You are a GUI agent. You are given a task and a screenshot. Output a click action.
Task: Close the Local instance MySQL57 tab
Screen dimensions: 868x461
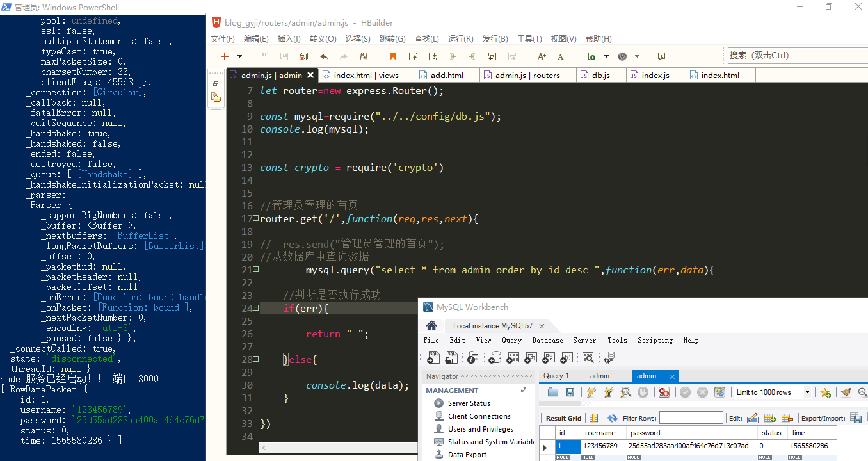coord(542,326)
